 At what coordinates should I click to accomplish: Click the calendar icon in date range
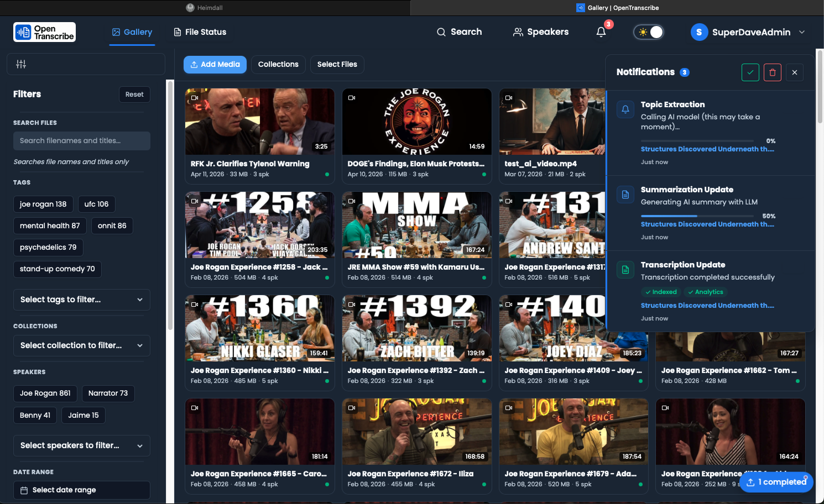tap(24, 490)
